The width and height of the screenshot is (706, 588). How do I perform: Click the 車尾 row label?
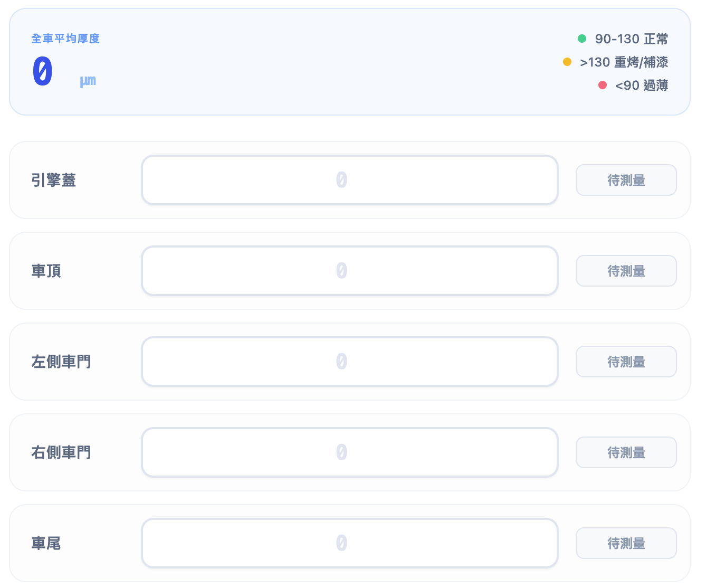tap(46, 543)
